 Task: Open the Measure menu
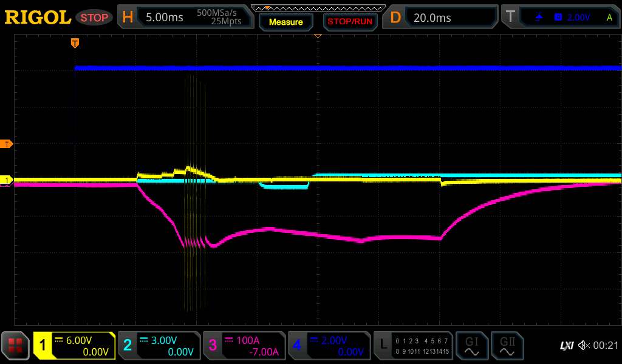pyautogui.click(x=285, y=22)
